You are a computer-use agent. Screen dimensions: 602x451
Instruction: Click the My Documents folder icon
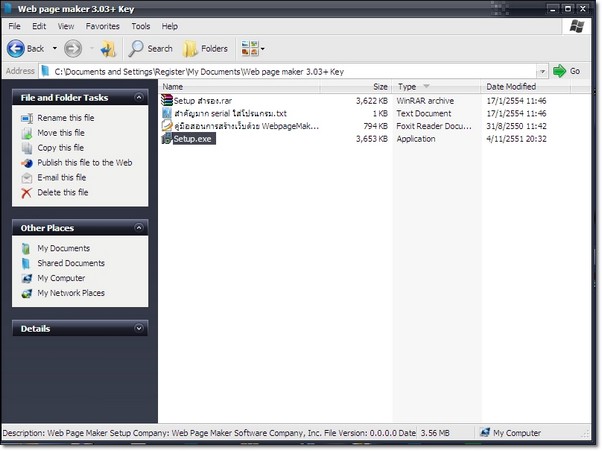tap(26, 249)
